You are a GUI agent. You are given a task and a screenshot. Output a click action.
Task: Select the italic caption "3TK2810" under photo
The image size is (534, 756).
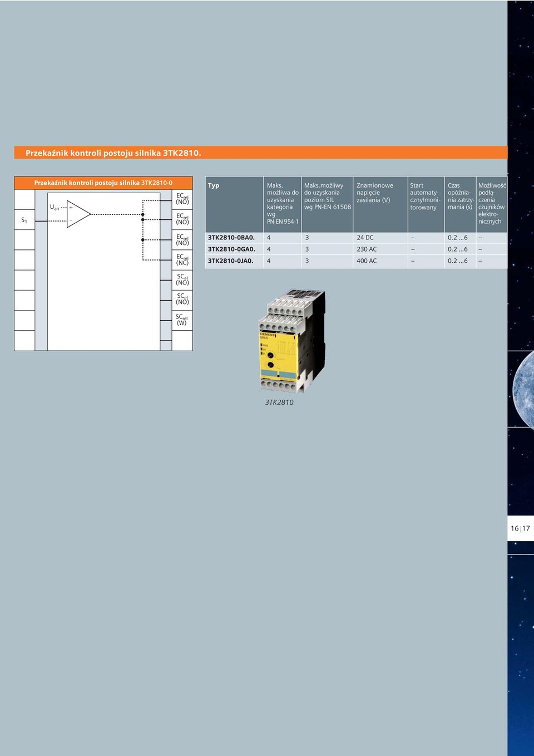click(279, 402)
